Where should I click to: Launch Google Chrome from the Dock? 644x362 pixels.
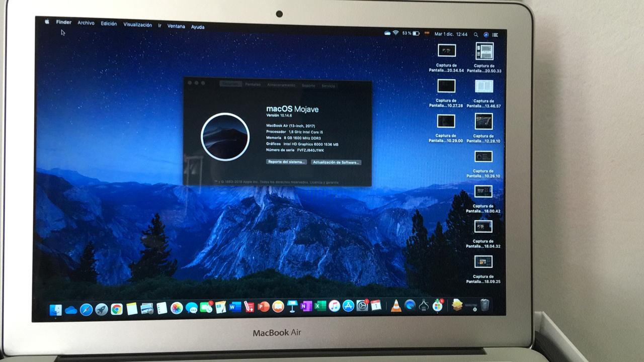pyautogui.click(x=116, y=309)
